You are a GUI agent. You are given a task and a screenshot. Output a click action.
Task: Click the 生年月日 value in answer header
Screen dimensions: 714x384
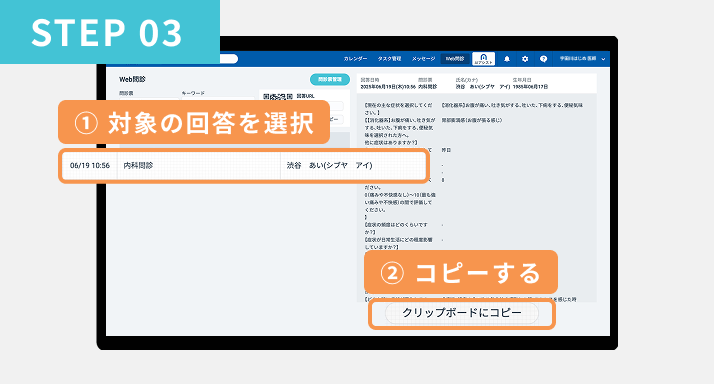point(530,87)
